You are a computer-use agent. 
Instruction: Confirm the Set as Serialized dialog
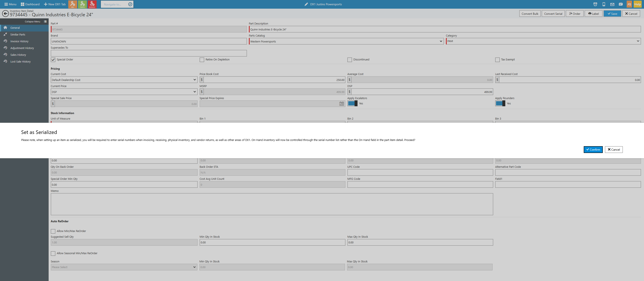click(593, 149)
